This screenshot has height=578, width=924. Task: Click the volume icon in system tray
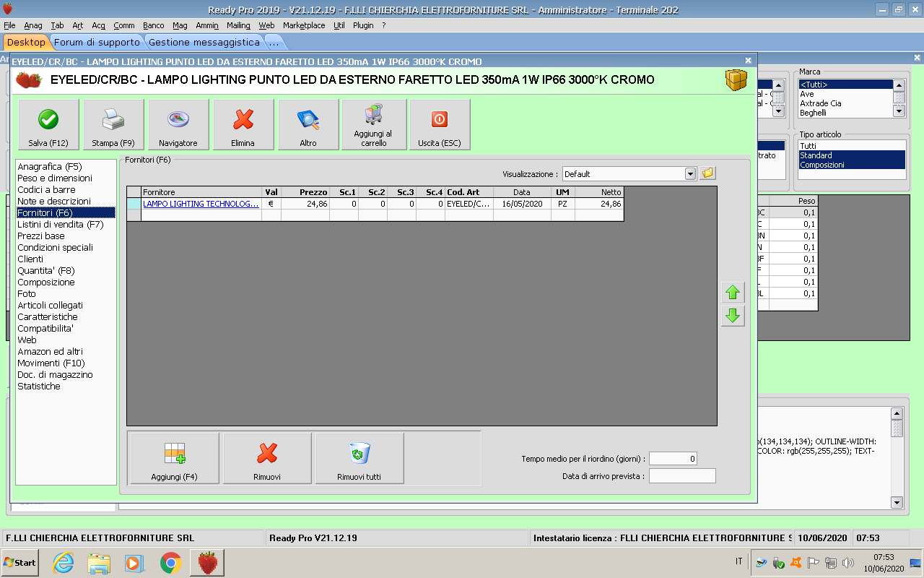(848, 562)
